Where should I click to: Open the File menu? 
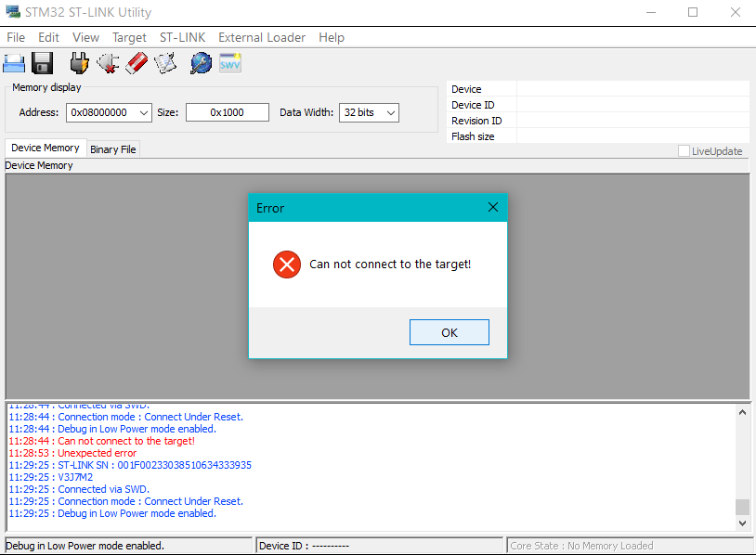coord(16,37)
